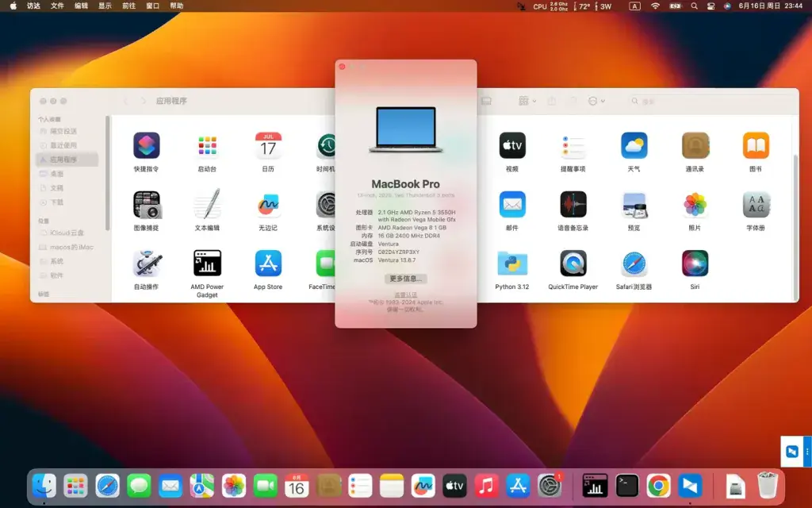Open System Settings with badge in the Dock
812x508 pixels.
click(x=550, y=487)
